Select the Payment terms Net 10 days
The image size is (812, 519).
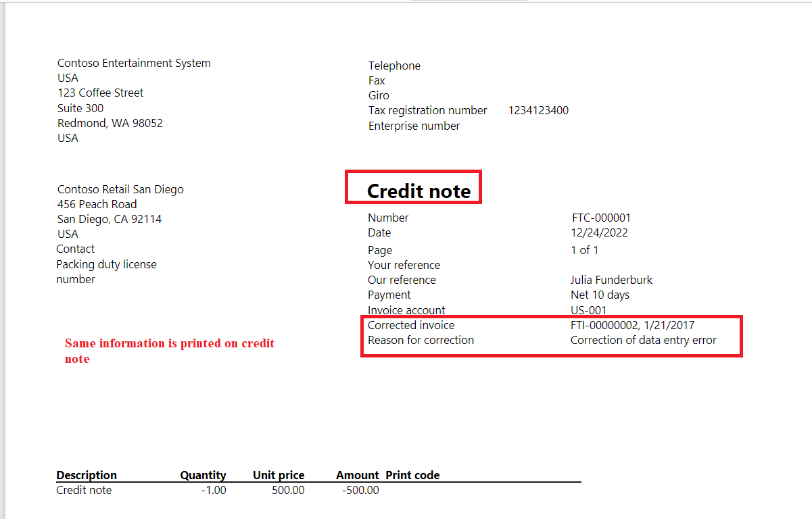click(x=600, y=295)
